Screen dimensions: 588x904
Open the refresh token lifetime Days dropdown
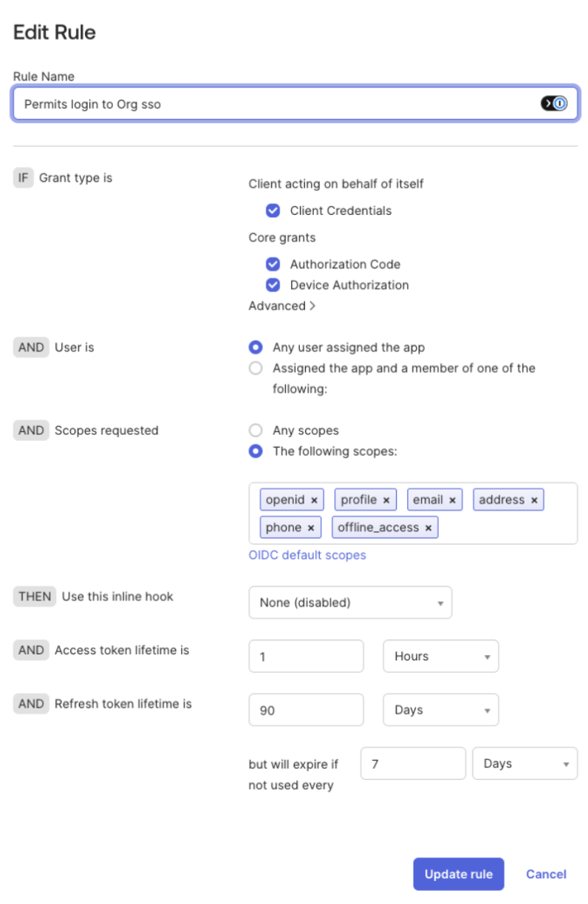(441, 710)
